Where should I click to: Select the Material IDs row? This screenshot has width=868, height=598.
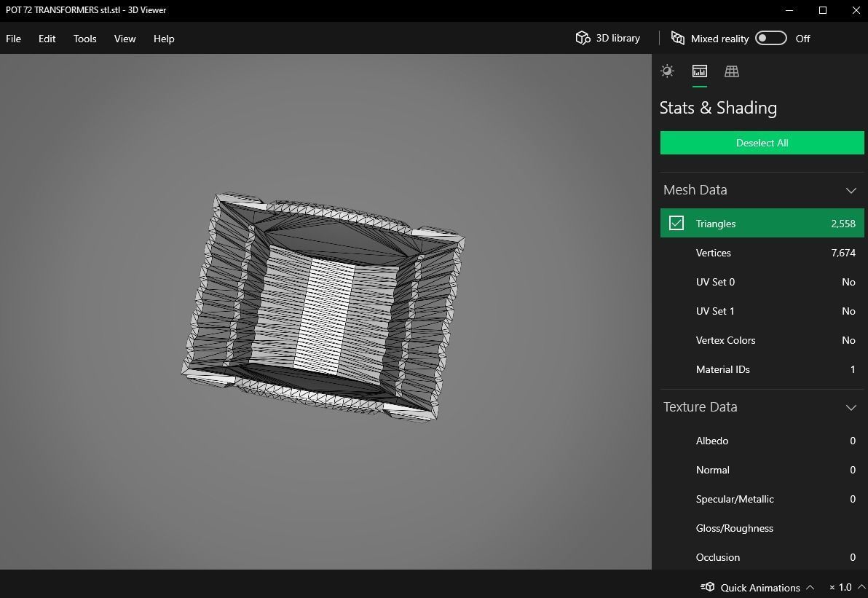(762, 369)
